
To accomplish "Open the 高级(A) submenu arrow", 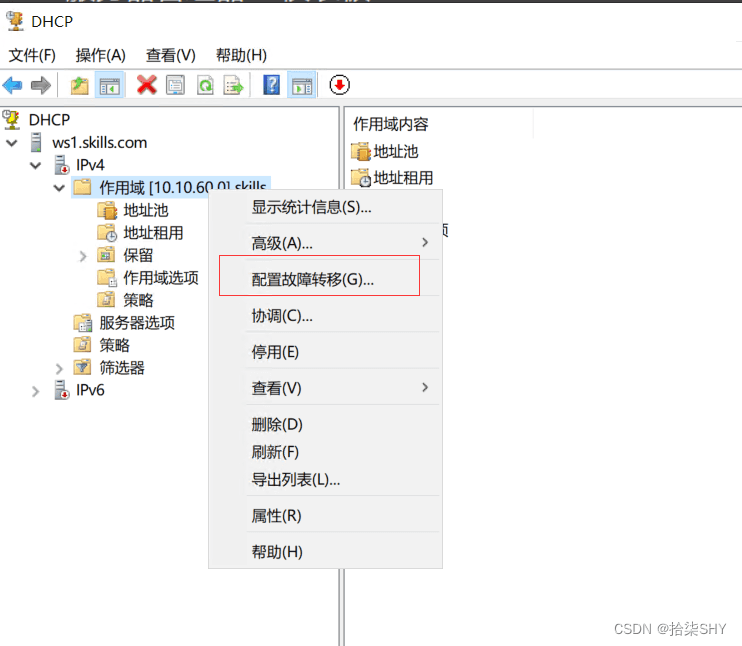I will (425, 242).
